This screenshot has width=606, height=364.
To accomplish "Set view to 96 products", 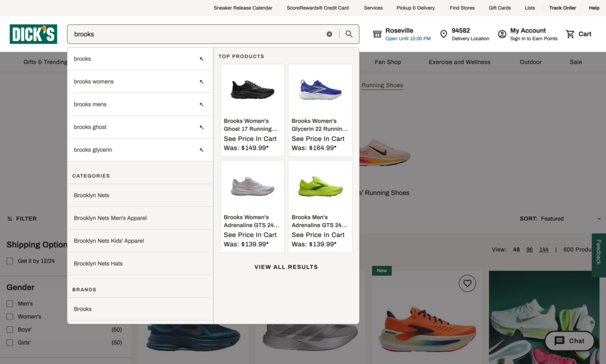I will 530,250.
